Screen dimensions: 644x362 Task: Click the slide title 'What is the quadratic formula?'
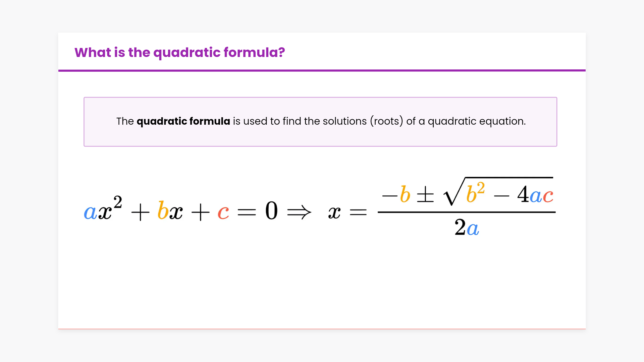179,53
